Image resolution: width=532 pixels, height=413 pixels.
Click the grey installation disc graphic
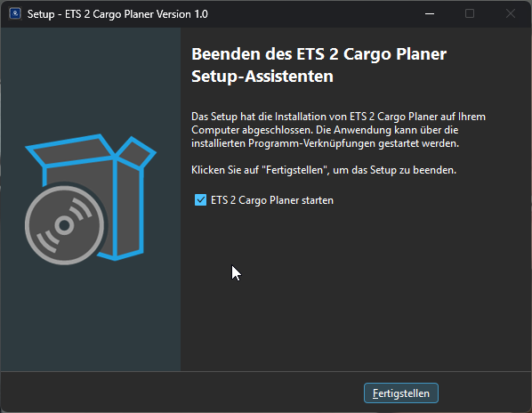point(64,225)
